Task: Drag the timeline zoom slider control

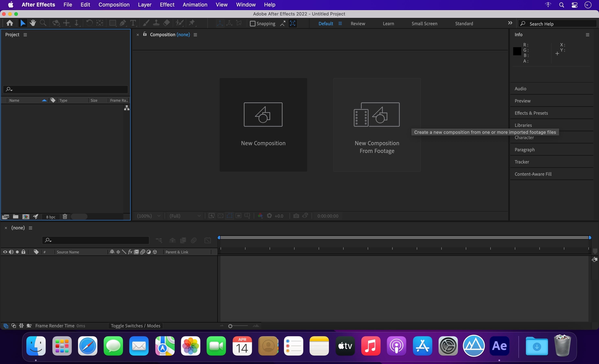Action: tap(230, 326)
